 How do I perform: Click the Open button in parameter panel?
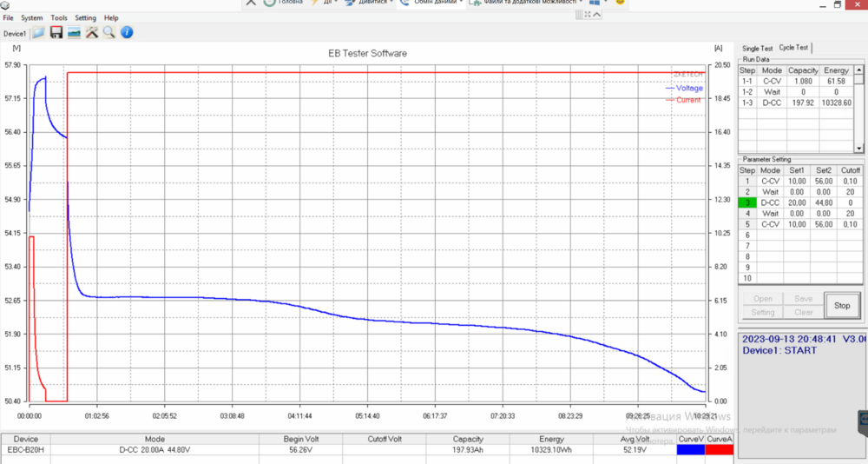[x=762, y=299]
